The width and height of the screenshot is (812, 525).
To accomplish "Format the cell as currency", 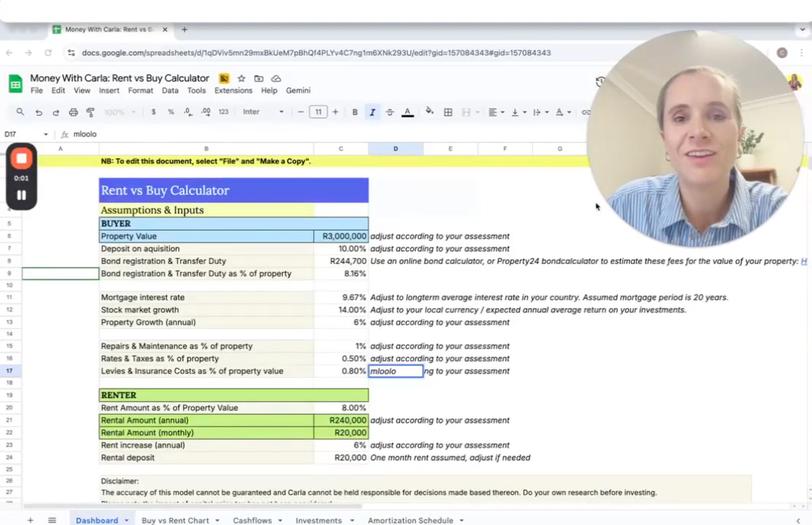I will click(x=154, y=112).
